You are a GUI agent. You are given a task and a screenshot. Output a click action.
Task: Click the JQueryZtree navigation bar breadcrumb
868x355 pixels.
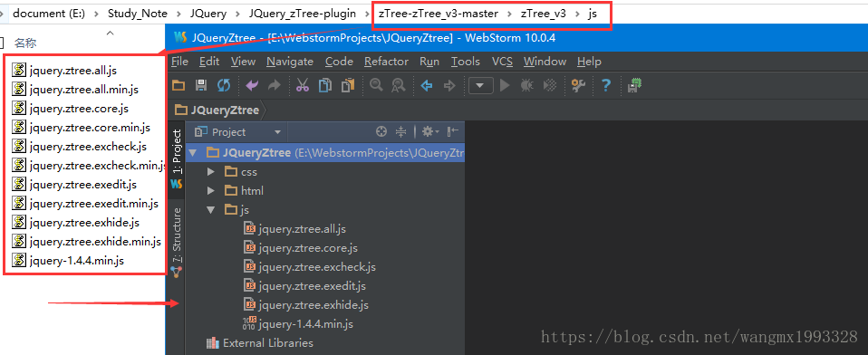(217, 110)
